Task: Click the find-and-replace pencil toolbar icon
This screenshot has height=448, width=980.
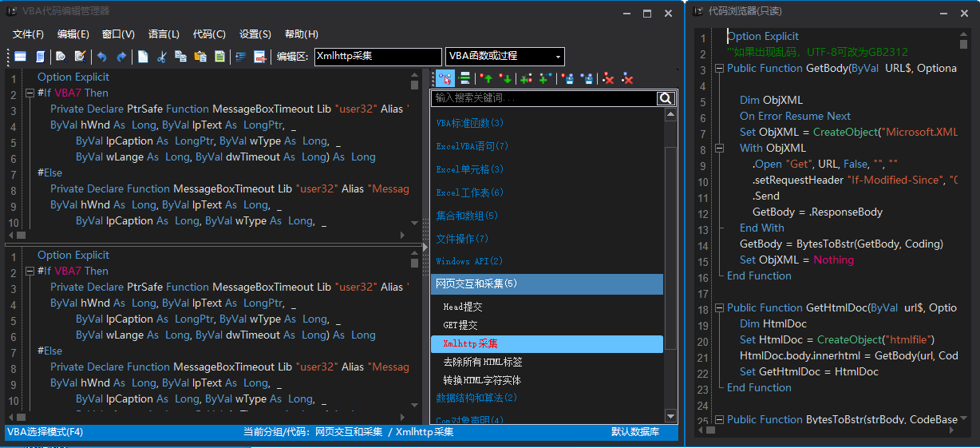Action: coord(80,57)
